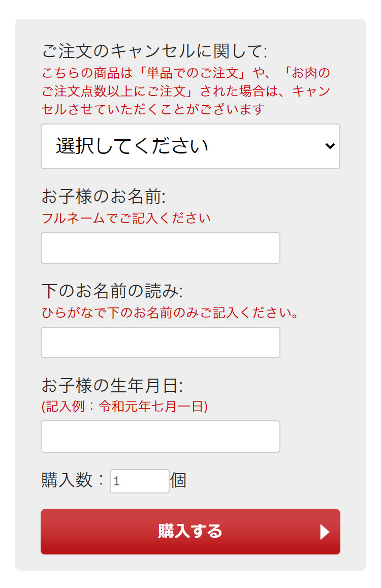The height and width of the screenshot is (588, 381).
Task: Click the white triangle arrow on 購入する
Action: [325, 532]
